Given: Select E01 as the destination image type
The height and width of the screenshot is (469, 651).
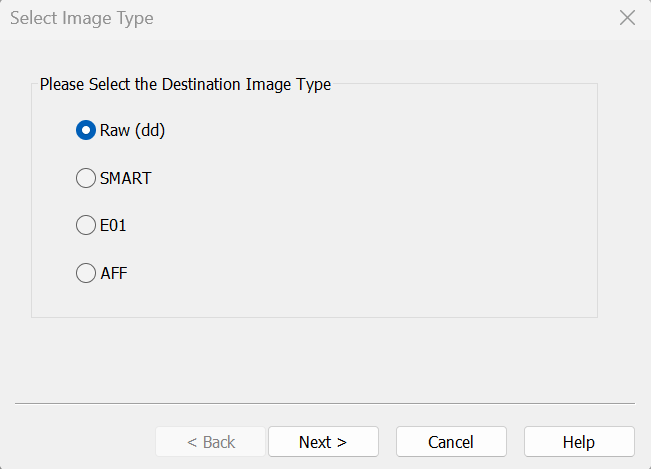Looking at the screenshot, I should 86,225.
